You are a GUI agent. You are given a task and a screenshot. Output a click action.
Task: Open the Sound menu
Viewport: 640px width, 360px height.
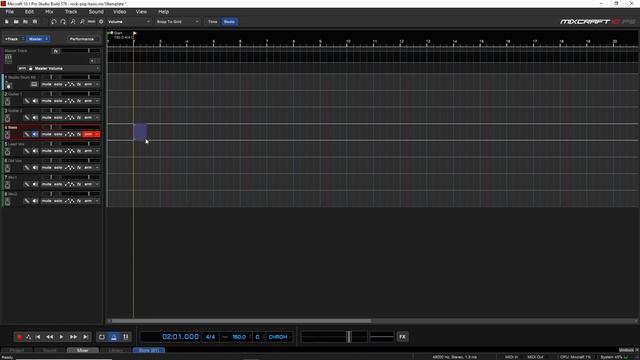click(x=96, y=12)
